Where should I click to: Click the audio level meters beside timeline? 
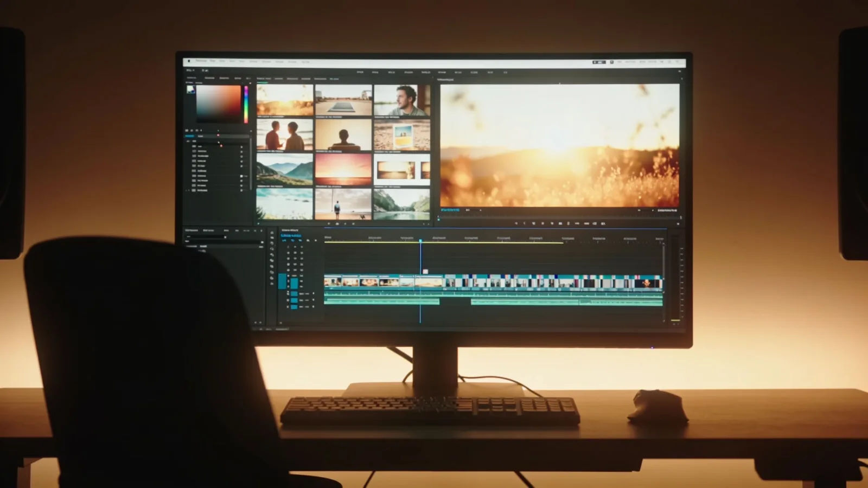point(676,279)
